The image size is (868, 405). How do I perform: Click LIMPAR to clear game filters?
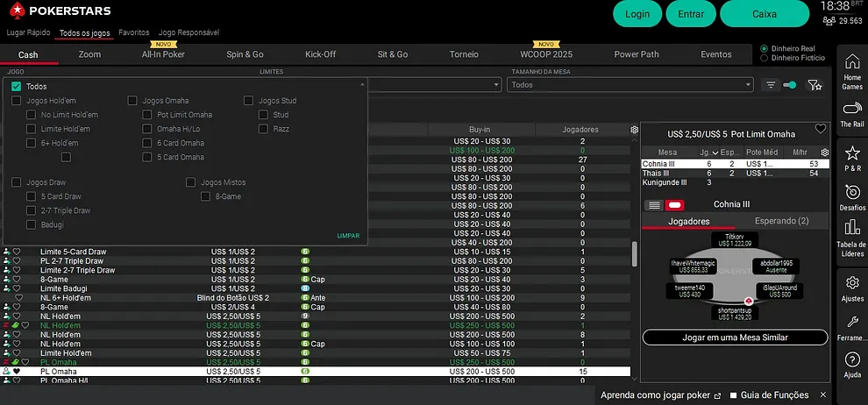tap(348, 236)
